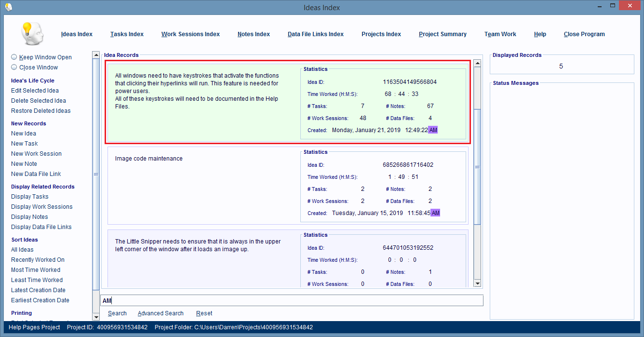644x337 pixels.
Task: Click Help Pages Project in the status bar
Action: [x=35, y=327]
